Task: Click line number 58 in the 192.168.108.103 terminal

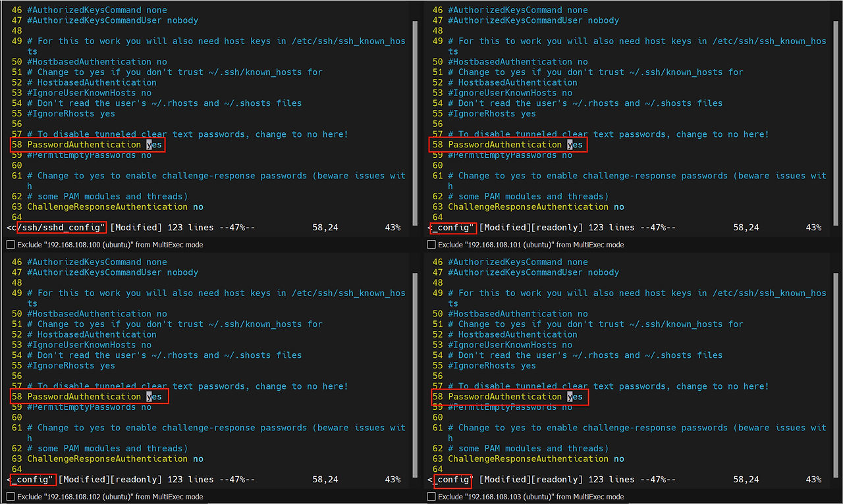Action: pyautogui.click(x=438, y=397)
